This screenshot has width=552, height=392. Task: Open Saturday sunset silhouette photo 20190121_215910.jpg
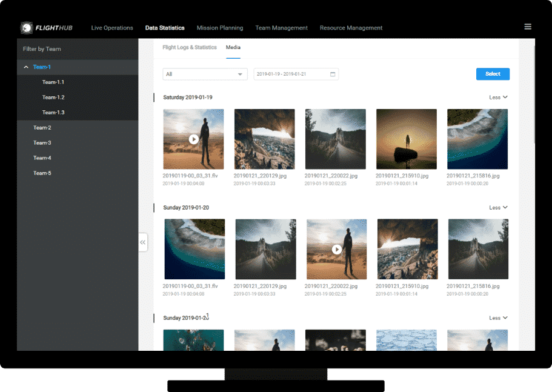(406, 139)
